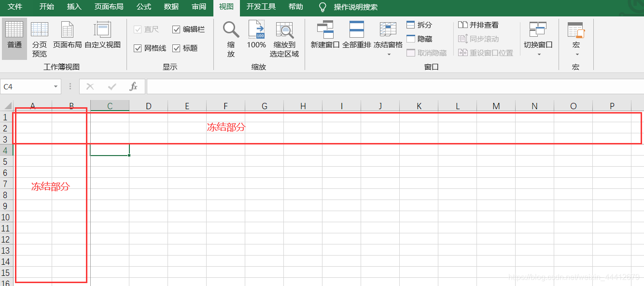The image size is (644, 286).
Task: Hide the current window (隐藏)
Action: click(x=419, y=39)
